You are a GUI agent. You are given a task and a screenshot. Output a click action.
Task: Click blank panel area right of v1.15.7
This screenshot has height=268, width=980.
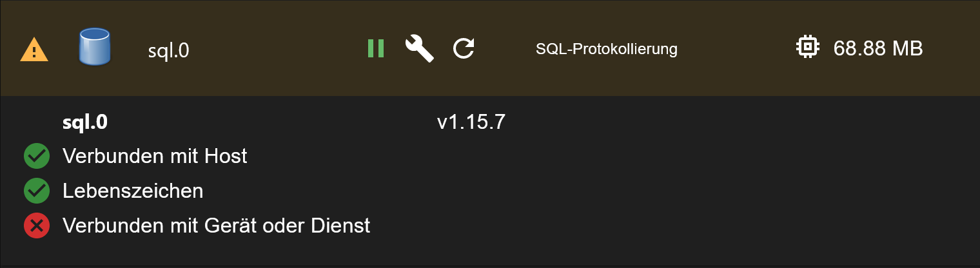click(709, 122)
